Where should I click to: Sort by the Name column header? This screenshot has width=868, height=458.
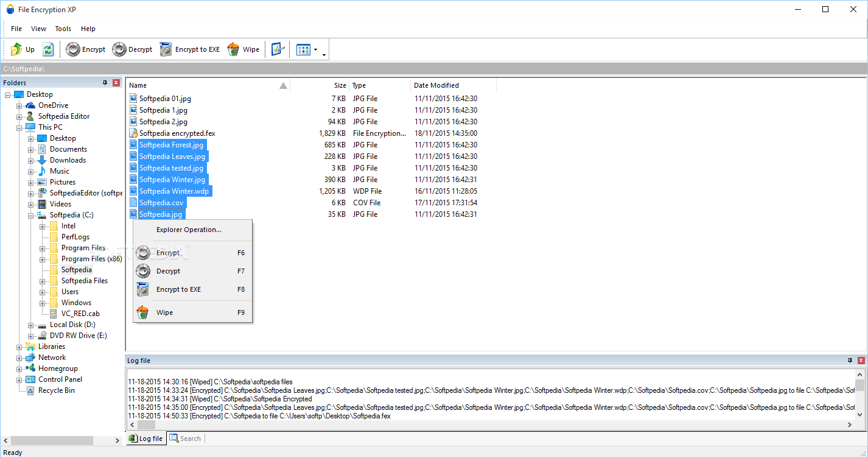[x=208, y=85]
